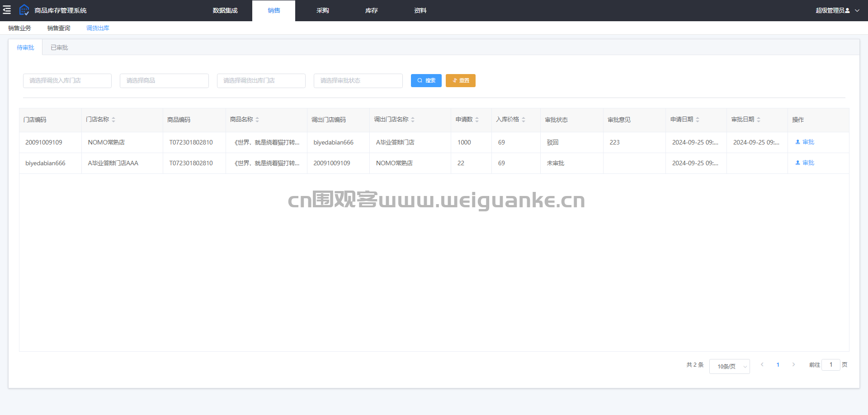The height and width of the screenshot is (415, 868).
Task: Open the 请选择调货入库门店 dropdown
Action: point(67,81)
